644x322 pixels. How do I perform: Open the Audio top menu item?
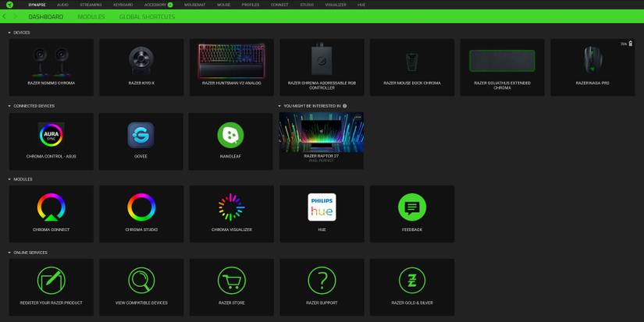[63, 5]
